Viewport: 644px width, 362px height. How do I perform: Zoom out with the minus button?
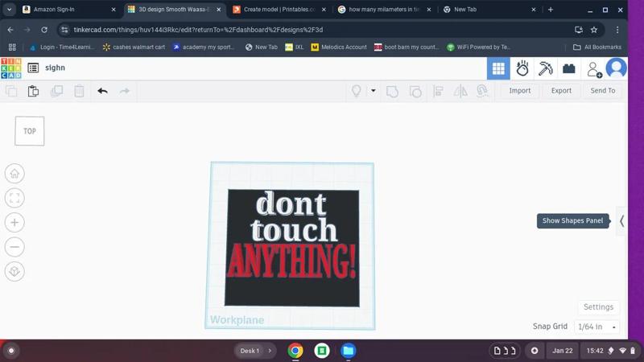click(14, 247)
